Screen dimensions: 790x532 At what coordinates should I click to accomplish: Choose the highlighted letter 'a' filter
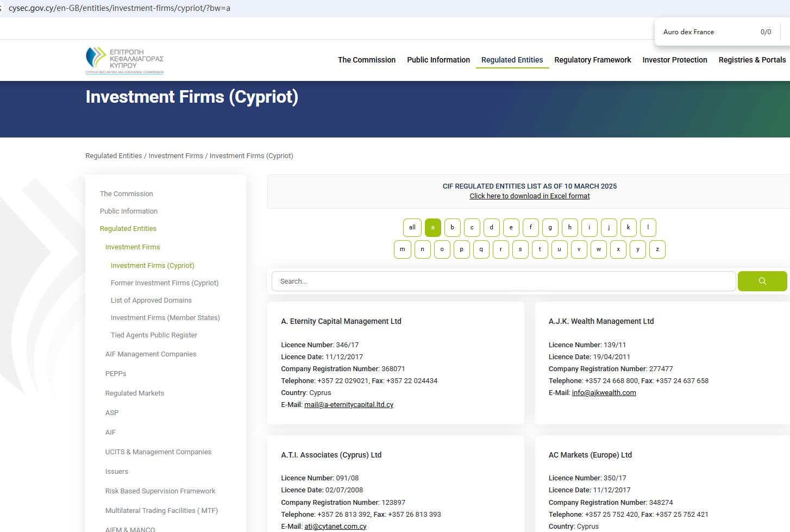432,227
